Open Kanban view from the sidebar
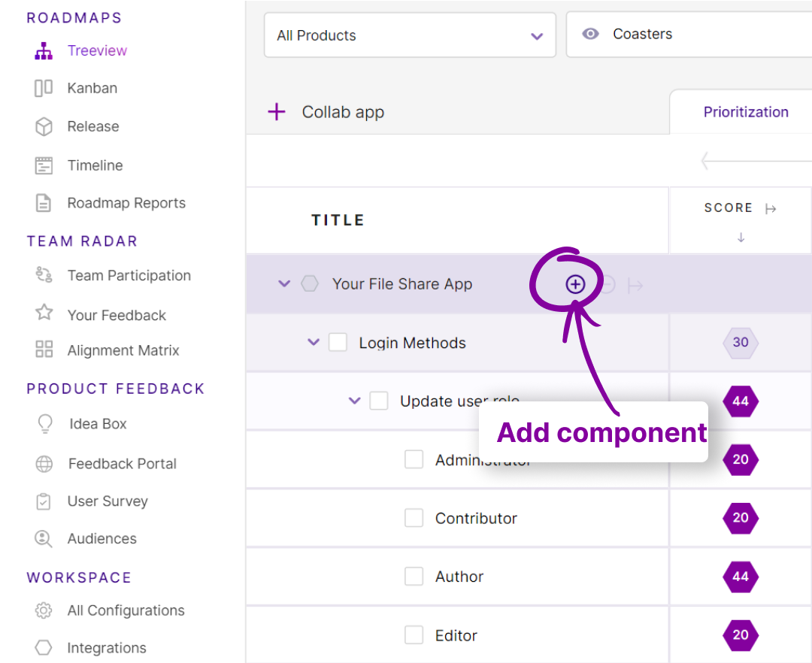Viewport: 812px width, 663px height. point(43,88)
